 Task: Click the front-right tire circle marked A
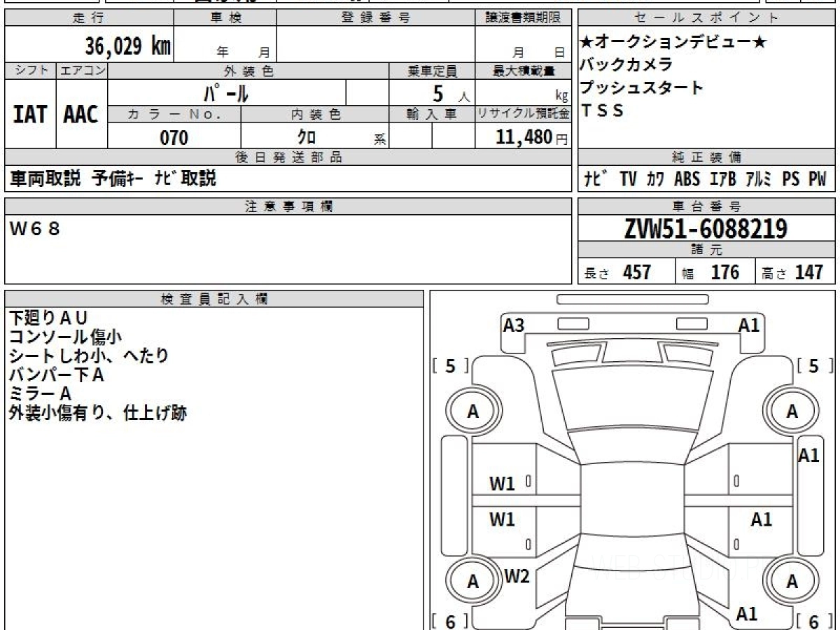coord(792,412)
